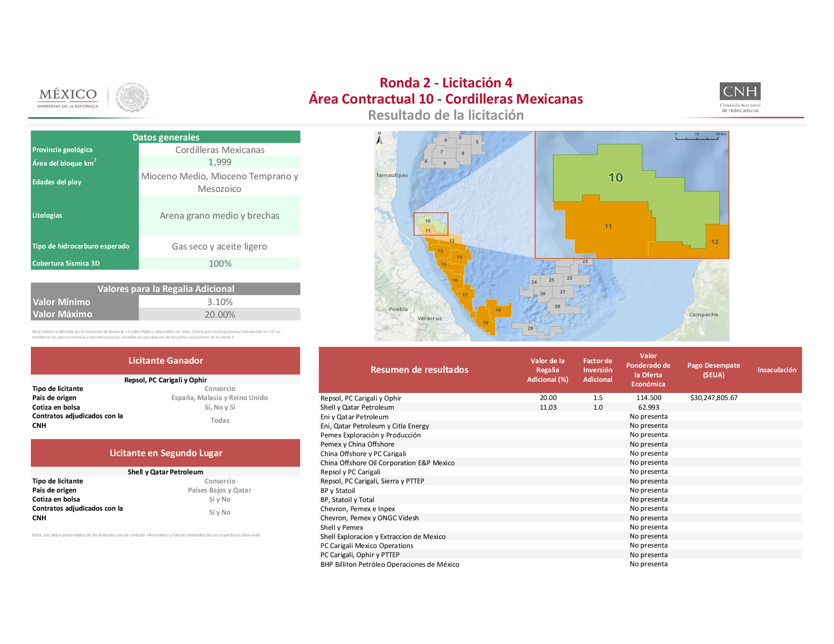834x644 pixels.
Task: Click Eni, Qatar Petroleum y Citla Energy row
Action: (560, 426)
